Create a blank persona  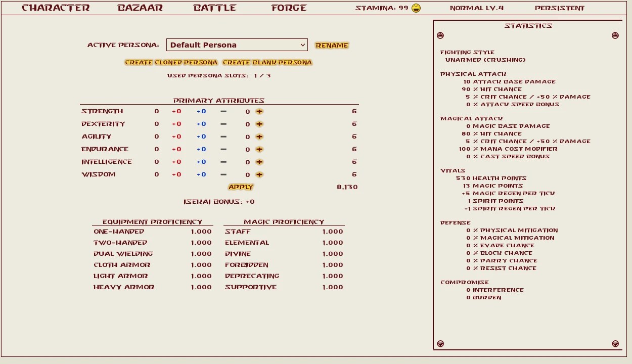click(x=267, y=63)
